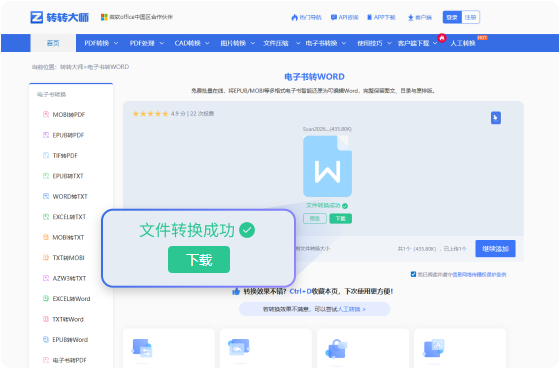Click the 转转大师 Z logo icon
The width and height of the screenshot is (560, 369).
pyautogui.click(x=36, y=17)
